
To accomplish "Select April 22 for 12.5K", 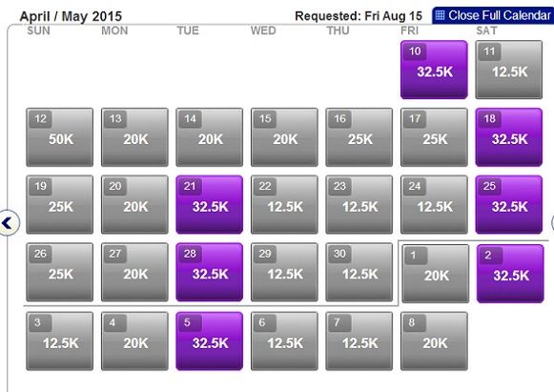I will pos(284,205).
